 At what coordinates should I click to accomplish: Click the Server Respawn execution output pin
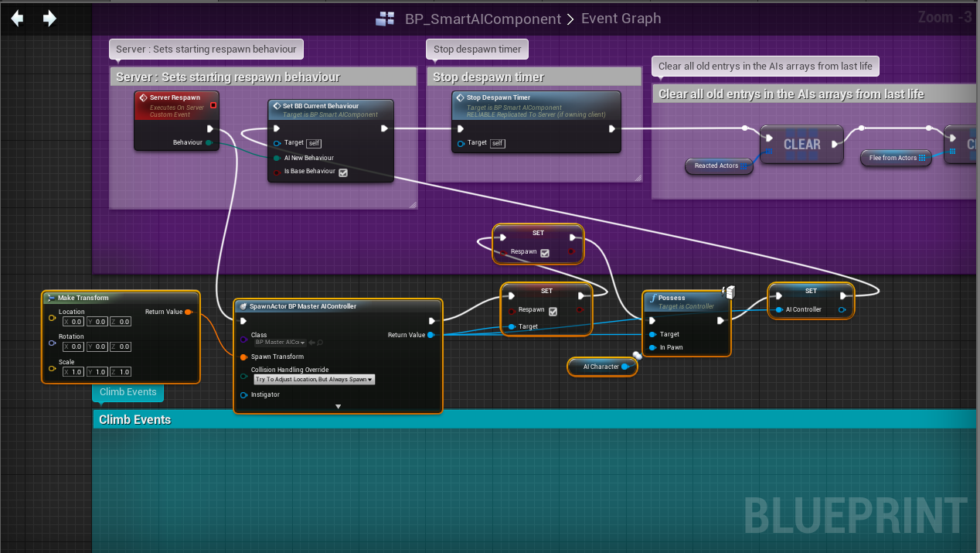click(210, 129)
